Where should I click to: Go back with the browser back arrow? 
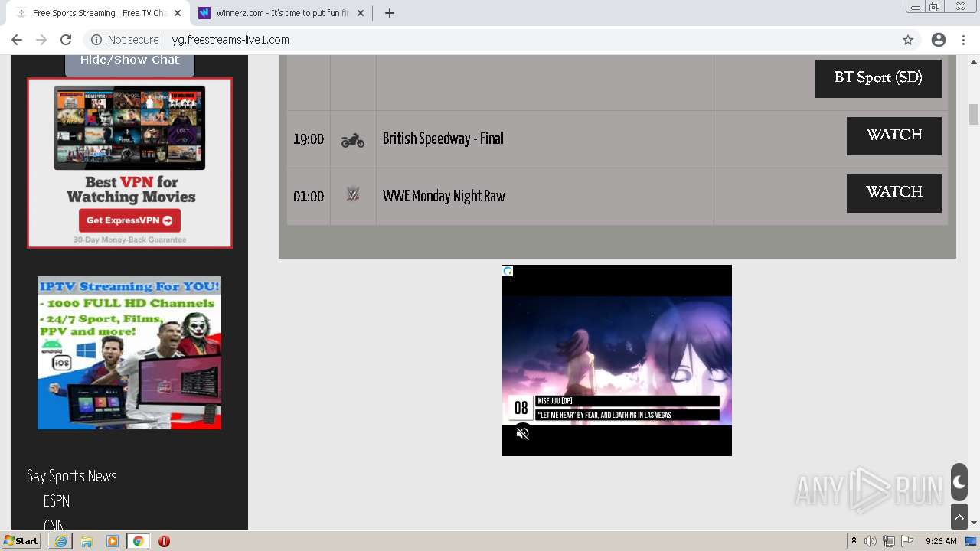click(x=17, y=40)
